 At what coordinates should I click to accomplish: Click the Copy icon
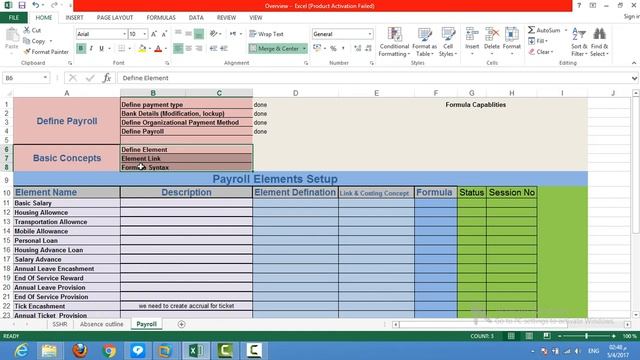[27, 41]
